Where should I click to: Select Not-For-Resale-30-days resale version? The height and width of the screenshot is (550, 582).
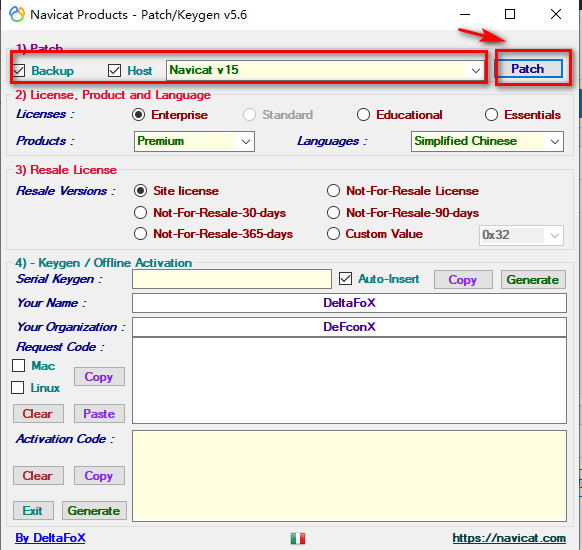point(140,213)
